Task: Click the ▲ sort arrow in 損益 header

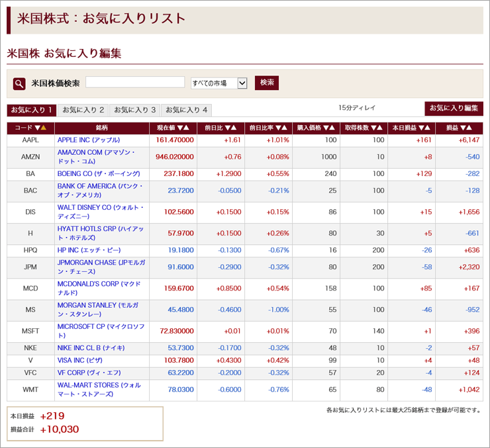Action: (x=469, y=128)
